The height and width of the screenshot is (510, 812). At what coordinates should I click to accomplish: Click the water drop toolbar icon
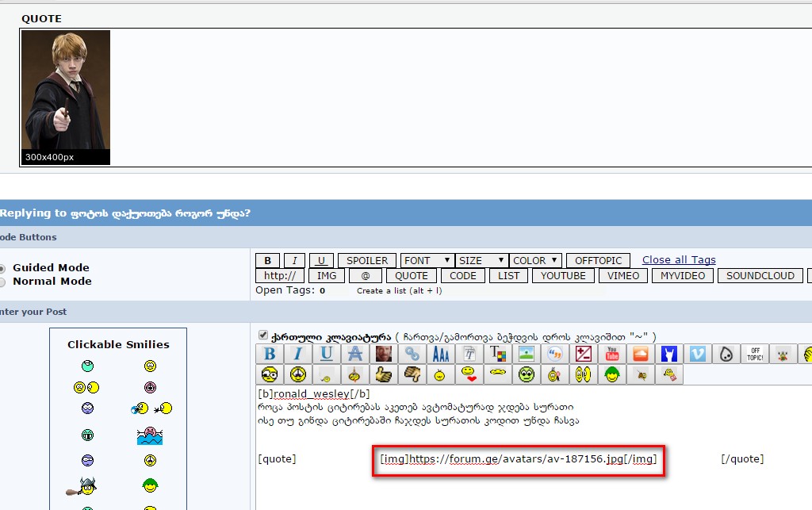pyautogui.click(x=726, y=355)
